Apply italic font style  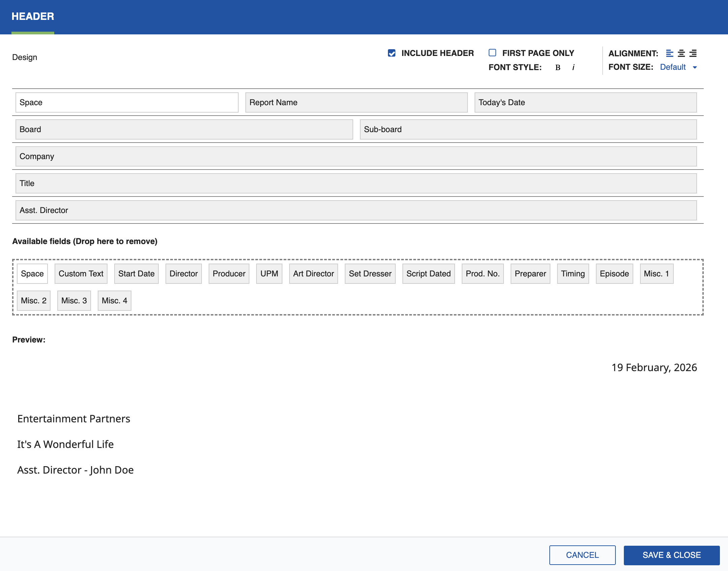(x=573, y=67)
